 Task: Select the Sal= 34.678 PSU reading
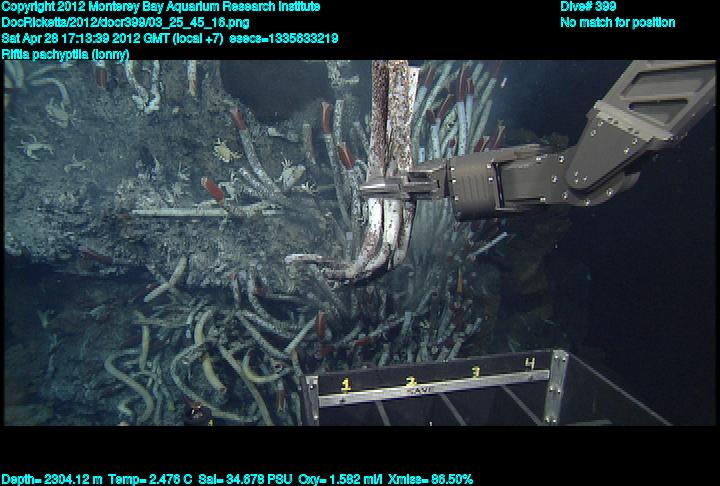[245, 480]
